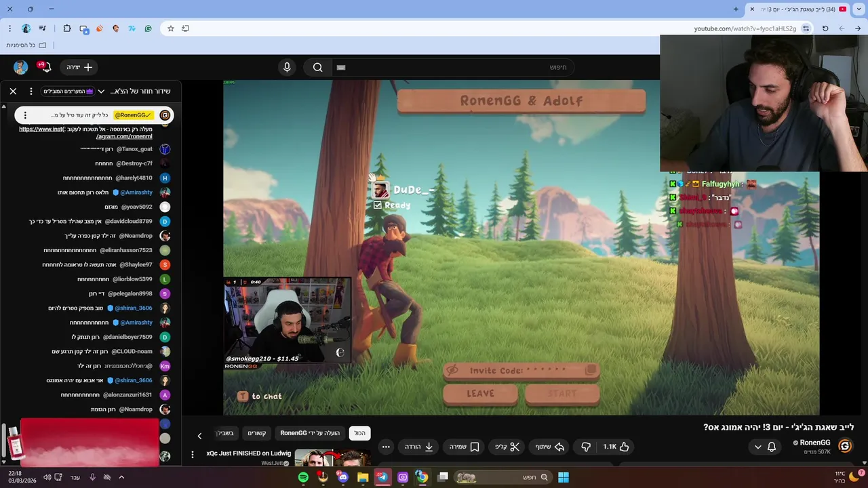Open the Chrome profile avatar

(x=26, y=28)
